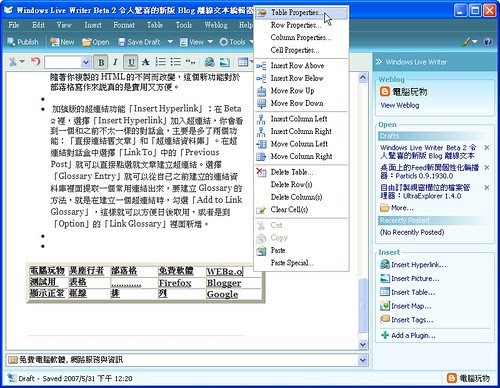The image size is (500, 388).
Task: Choose Table Properties in context menu
Action: pyautogui.click(x=301, y=13)
